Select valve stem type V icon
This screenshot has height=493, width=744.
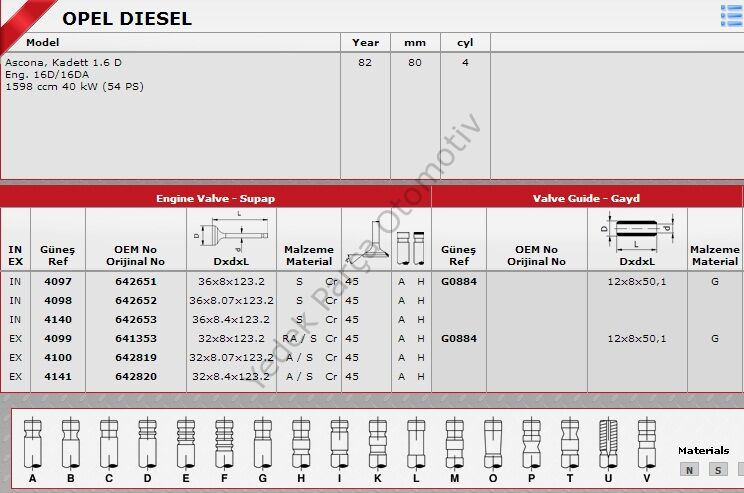tap(647, 444)
